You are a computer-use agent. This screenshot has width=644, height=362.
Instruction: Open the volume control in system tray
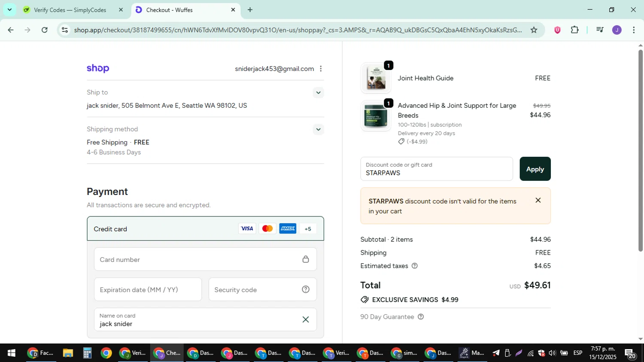click(x=552, y=353)
